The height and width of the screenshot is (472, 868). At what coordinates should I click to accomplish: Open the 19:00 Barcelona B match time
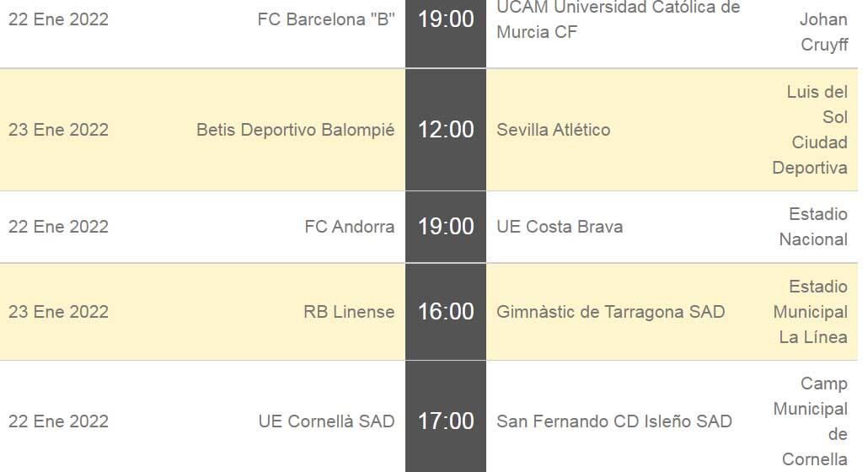coord(446,19)
